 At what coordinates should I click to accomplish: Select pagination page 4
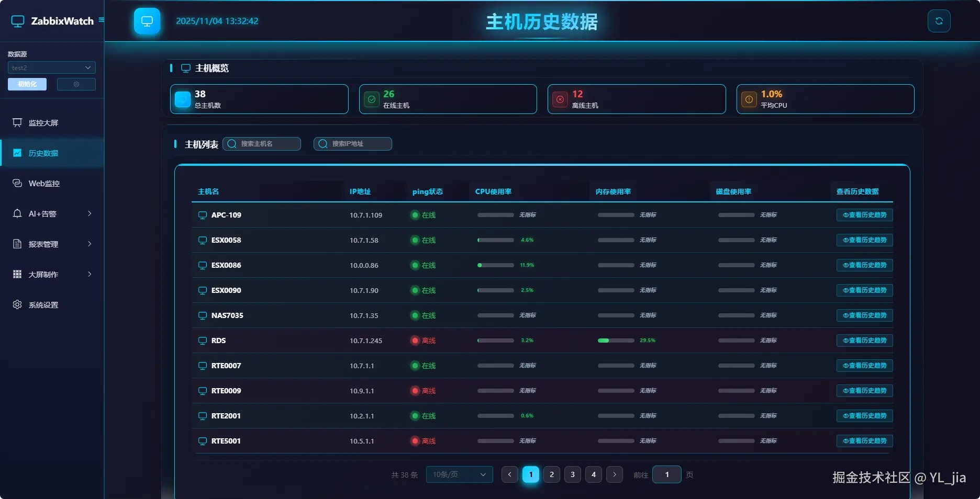pyautogui.click(x=594, y=474)
